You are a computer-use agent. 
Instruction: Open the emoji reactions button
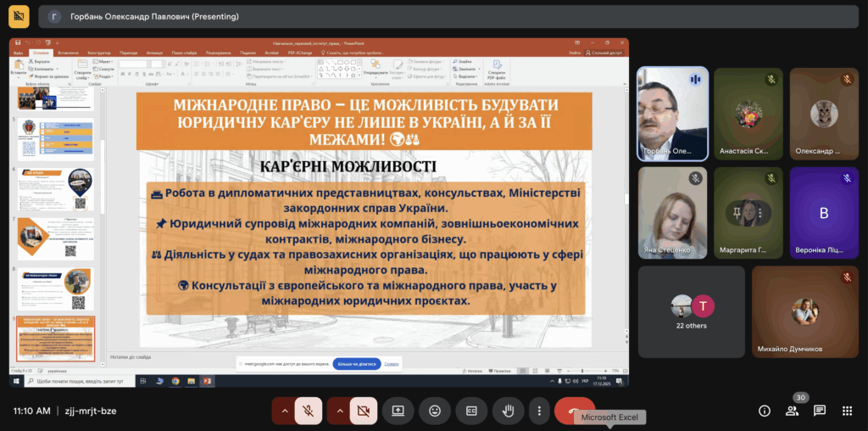[x=435, y=411]
